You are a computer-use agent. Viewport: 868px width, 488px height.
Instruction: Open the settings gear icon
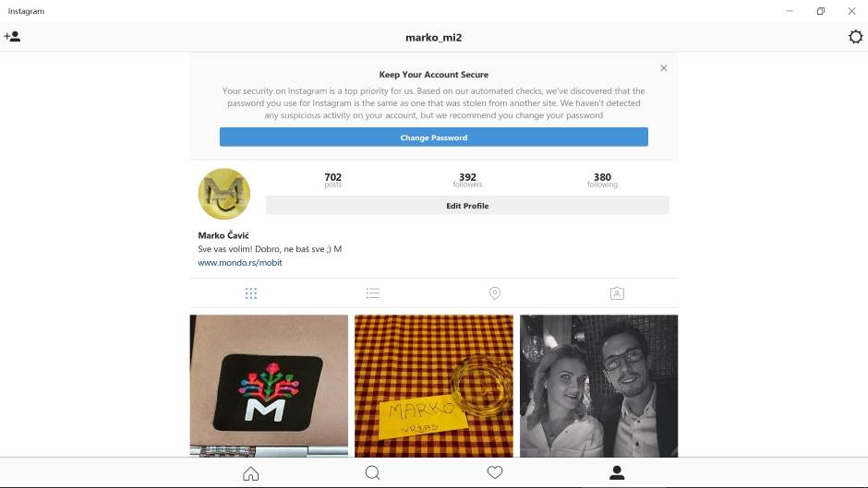pyautogui.click(x=855, y=37)
